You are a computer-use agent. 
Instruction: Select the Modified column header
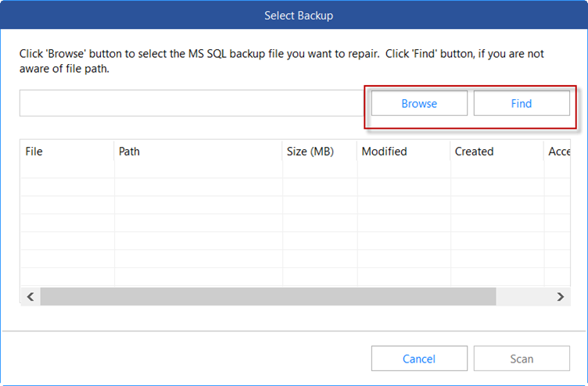click(x=403, y=152)
